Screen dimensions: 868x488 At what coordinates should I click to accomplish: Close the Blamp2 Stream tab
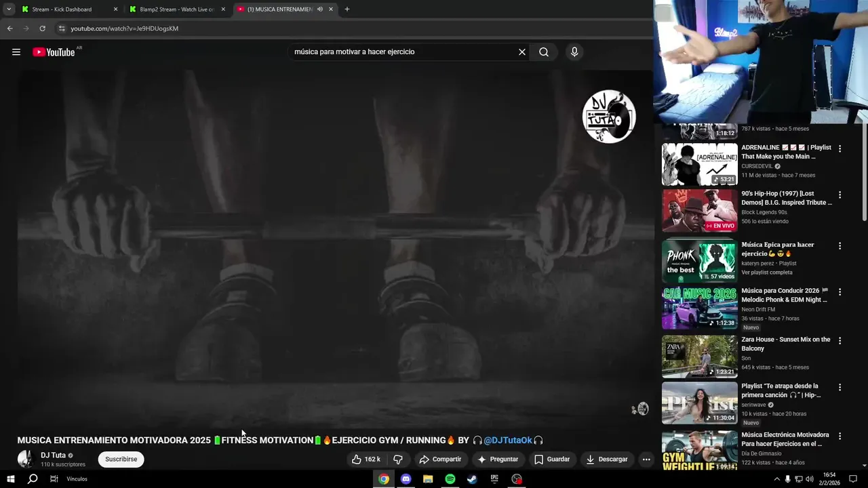click(223, 9)
